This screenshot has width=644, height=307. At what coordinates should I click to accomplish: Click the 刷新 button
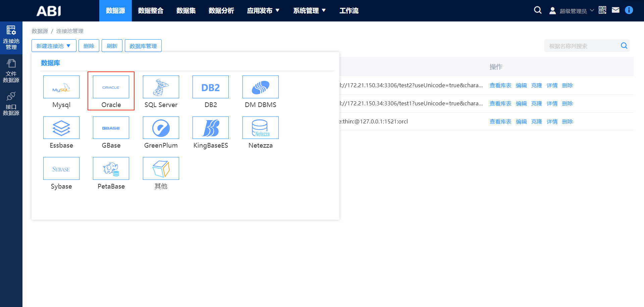tap(112, 46)
